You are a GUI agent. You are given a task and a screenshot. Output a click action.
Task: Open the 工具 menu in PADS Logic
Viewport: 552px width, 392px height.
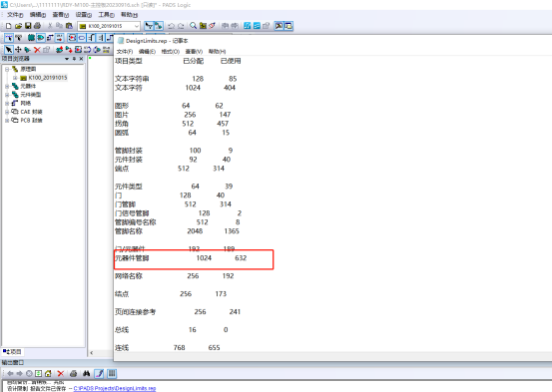(x=107, y=15)
